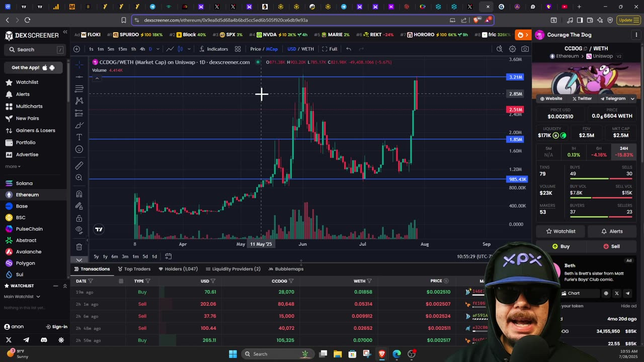This screenshot has height=362, width=644.
Task: Select the pattern drawing tool
Action: coord(79,101)
